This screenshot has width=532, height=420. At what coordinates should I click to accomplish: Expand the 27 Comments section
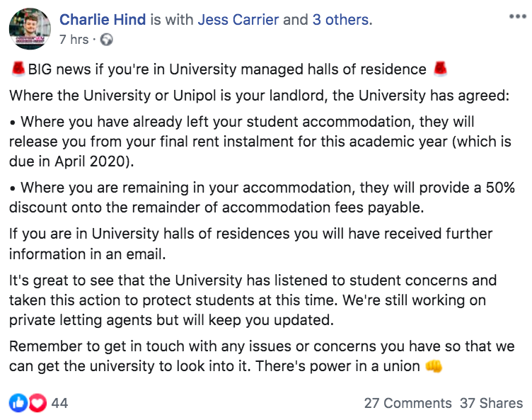tap(407, 403)
